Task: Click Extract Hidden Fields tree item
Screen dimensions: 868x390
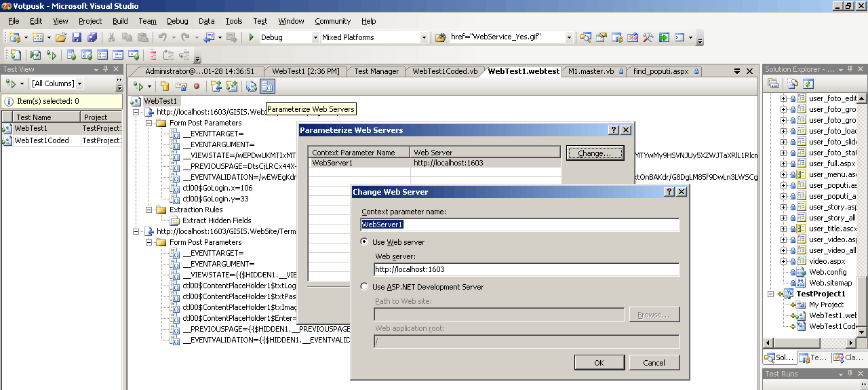Action: (216, 220)
